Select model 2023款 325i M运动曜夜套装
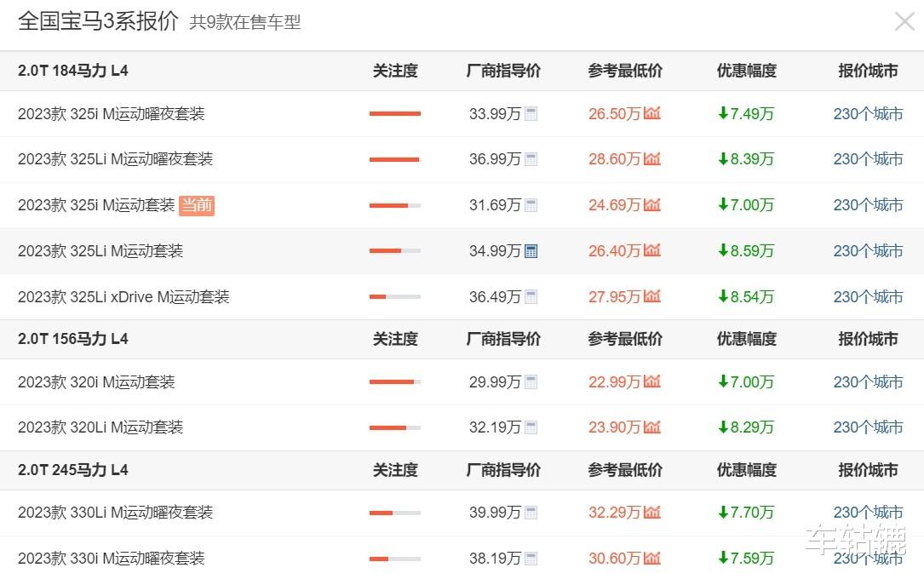Image resolution: width=924 pixels, height=579 pixels. tap(112, 114)
